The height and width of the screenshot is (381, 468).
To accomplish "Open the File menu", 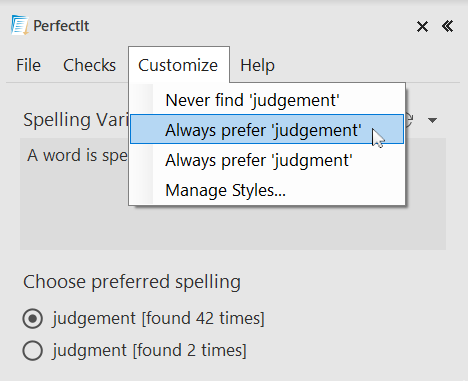I will pyautogui.click(x=29, y=65).
